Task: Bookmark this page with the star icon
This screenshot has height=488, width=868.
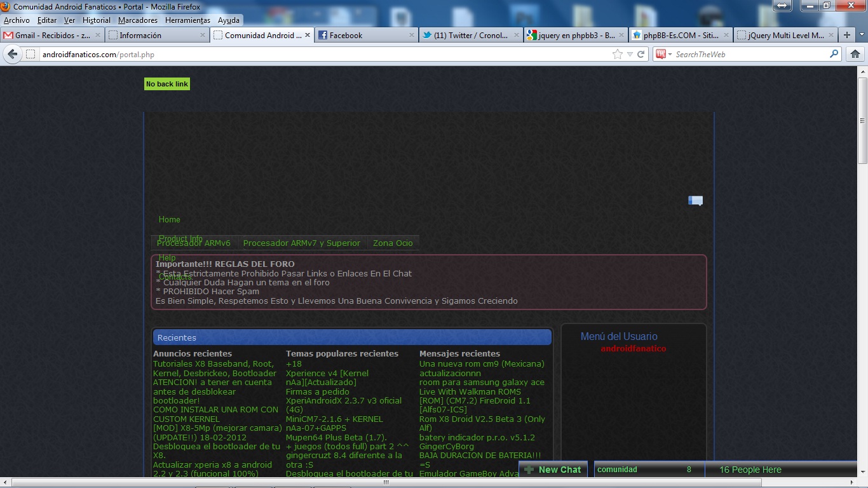Action: [x=617, y=55]
